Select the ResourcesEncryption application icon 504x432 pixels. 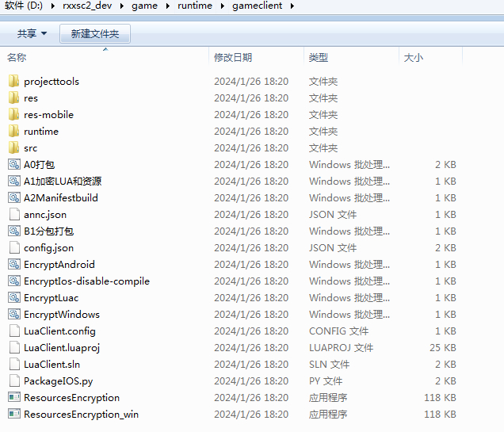pos(13,397)
